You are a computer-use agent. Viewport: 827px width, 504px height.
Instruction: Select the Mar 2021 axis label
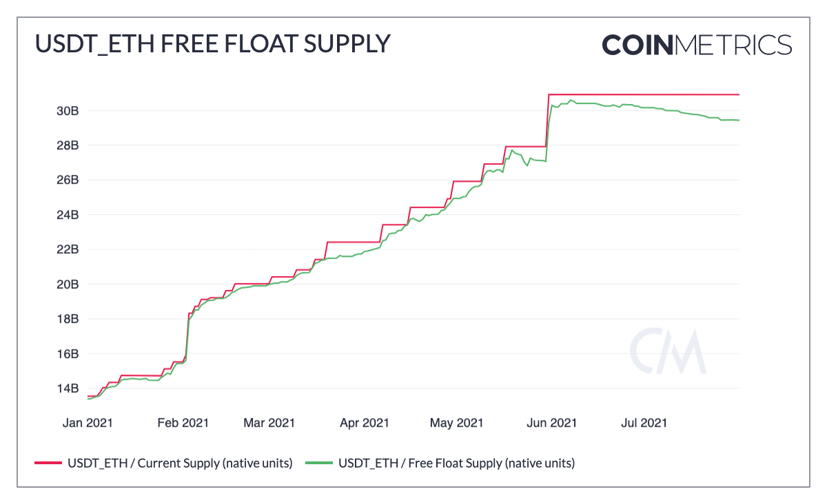tap(269, 422)
